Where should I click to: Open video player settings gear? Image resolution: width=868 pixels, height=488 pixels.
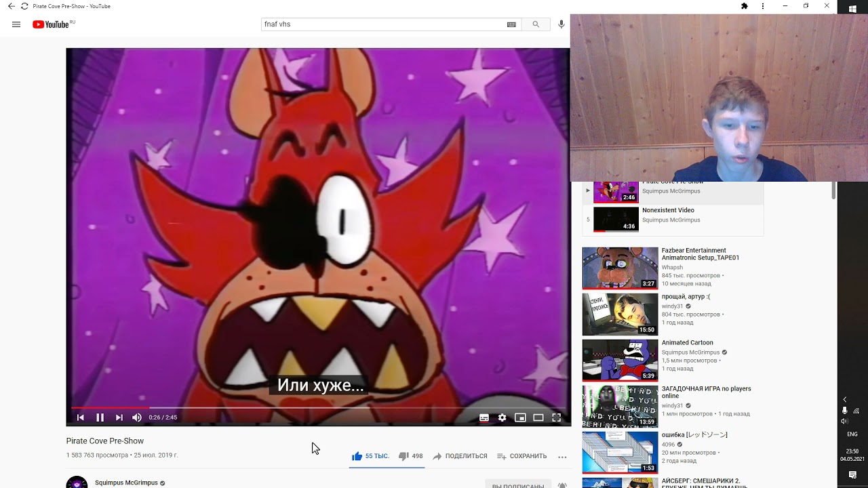point(502,418)
